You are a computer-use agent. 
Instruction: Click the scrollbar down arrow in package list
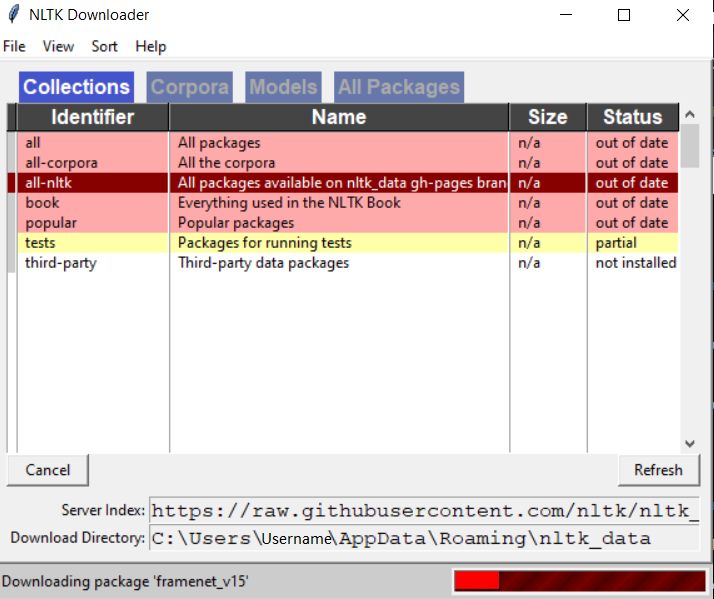(x=689, y=443)
